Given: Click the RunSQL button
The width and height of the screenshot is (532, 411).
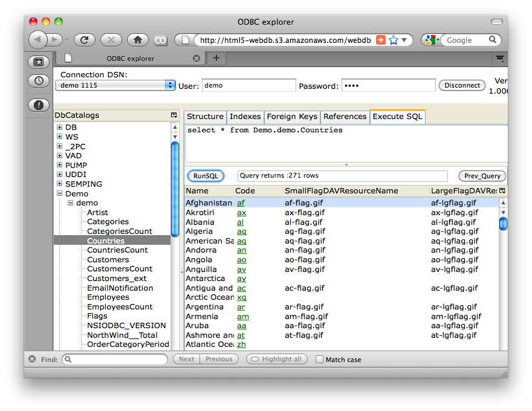Looking at the screenshot, I should pos(206,176).
